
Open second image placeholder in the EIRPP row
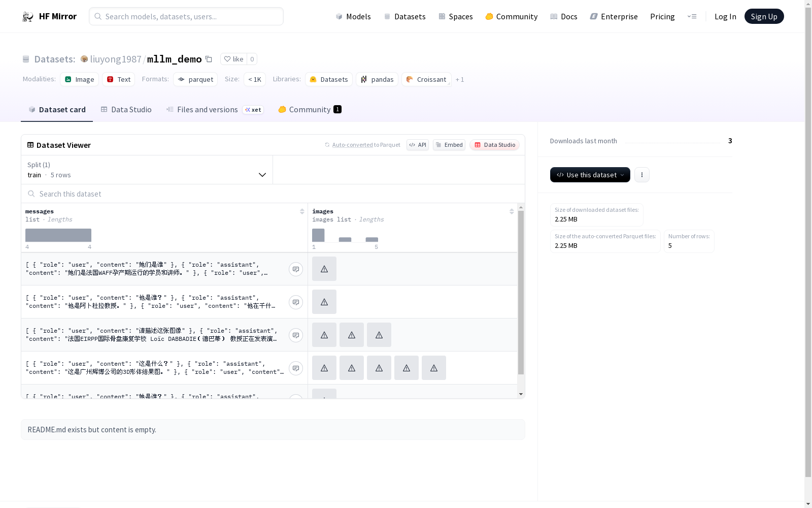[352, 335]
